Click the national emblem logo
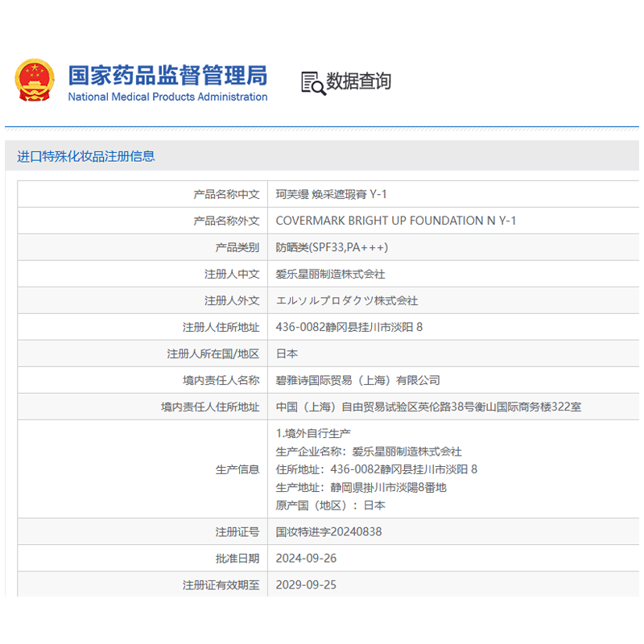644x644 pixels. 35,80
